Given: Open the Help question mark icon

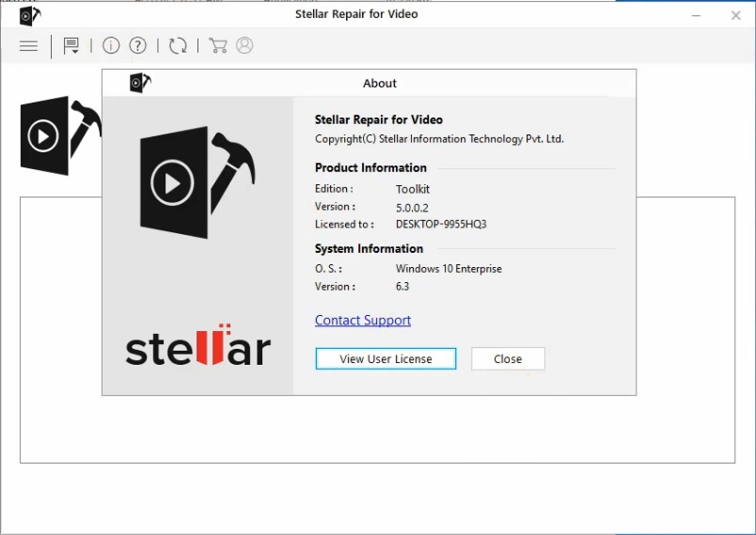Looking at the screenshot, I should click(x=138, y=46).
